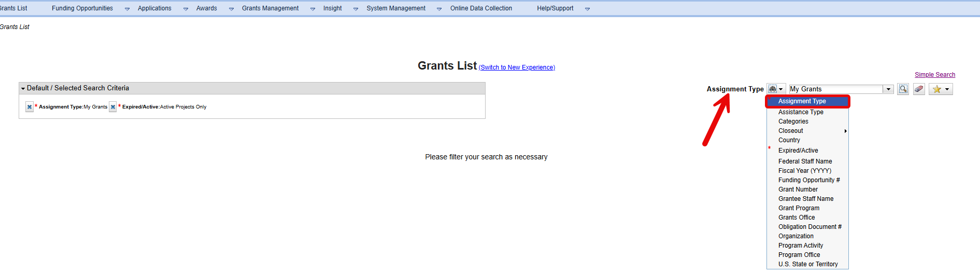This screenshot has width=980, height=272.
Task: Choose Fiscal Year (YYYY) from list
Action: (804, 171)
